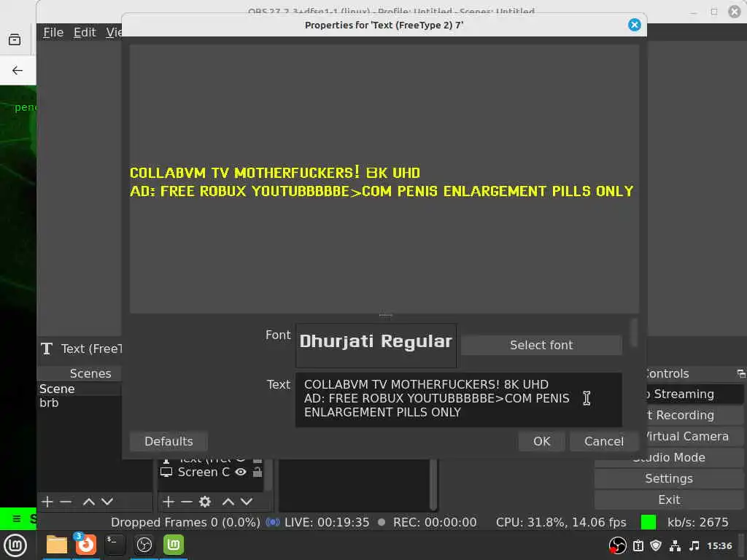Click the kb/s: 2675 status text

click(697, 522)
